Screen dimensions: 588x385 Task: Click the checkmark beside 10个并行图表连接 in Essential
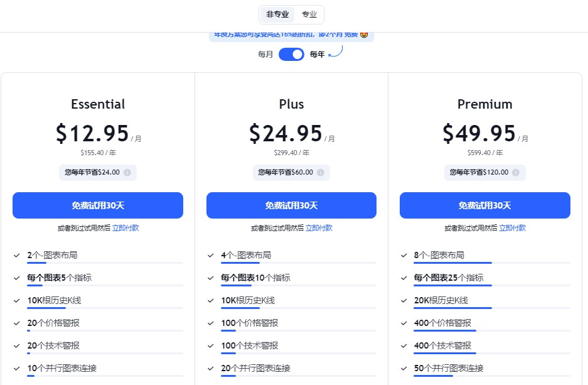tap(17, 368)
